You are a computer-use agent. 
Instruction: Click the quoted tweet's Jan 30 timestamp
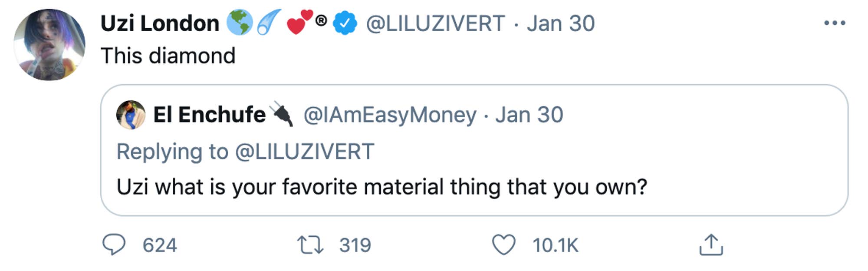529,115
